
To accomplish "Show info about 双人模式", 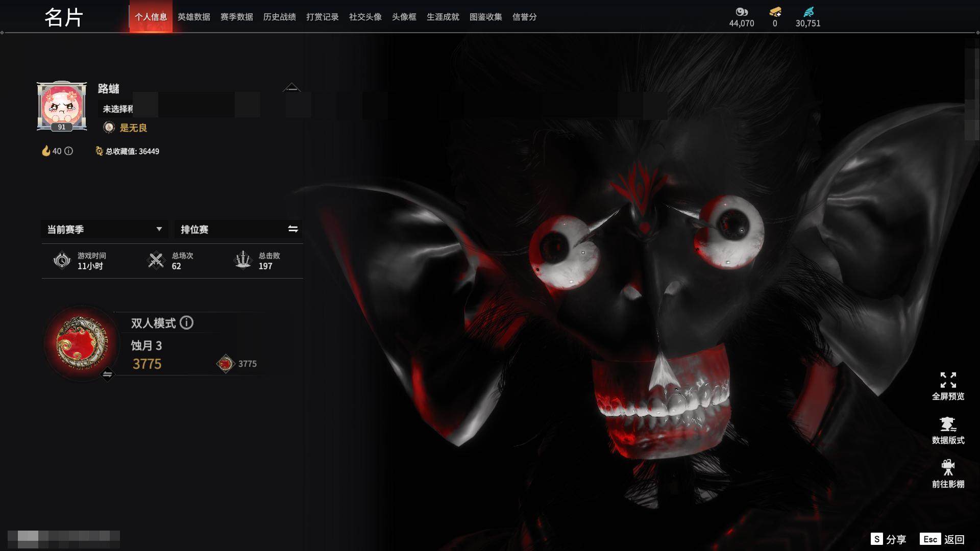I will [187, 323].
